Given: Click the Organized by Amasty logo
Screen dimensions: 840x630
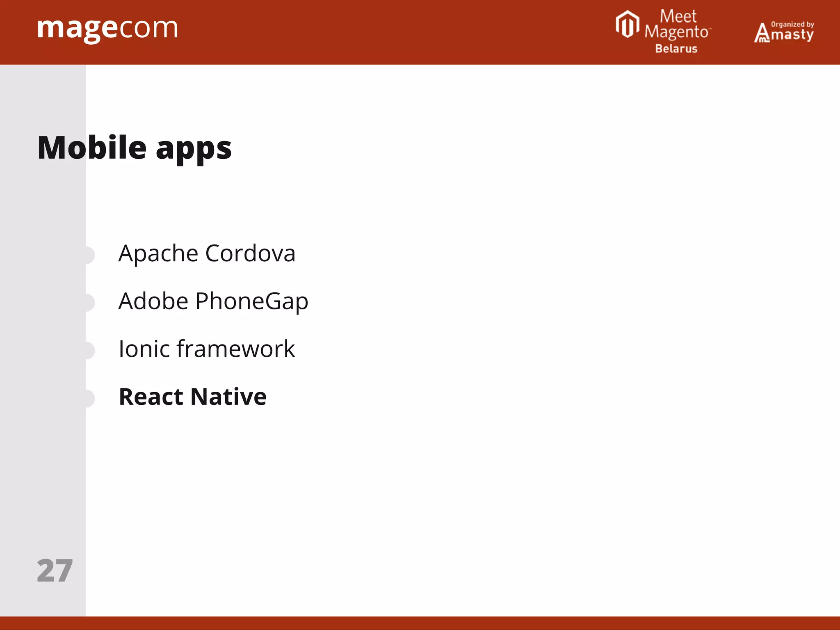Looking at the screenshot, I should (x=784, y=32).
